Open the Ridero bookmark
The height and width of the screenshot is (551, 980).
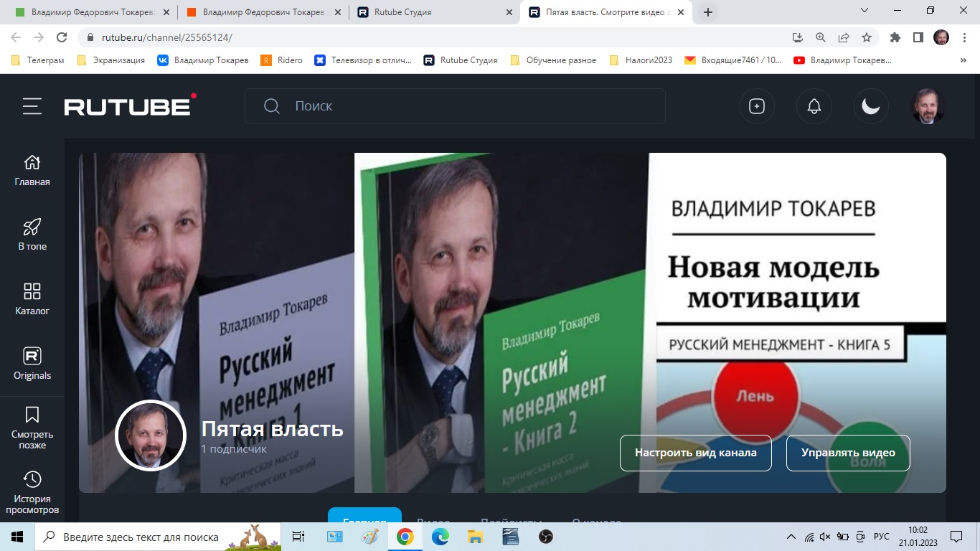coord(282,60)
